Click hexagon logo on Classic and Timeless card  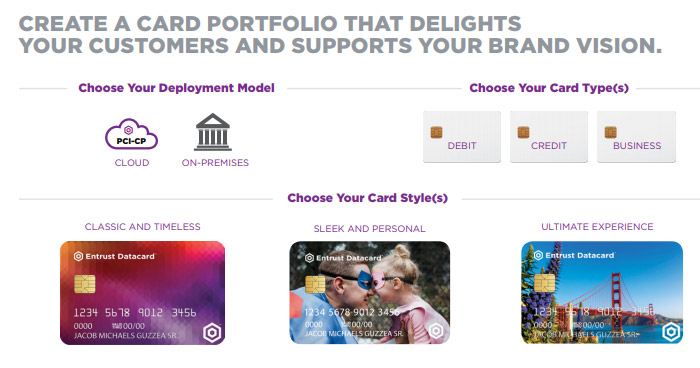[x=212, y=333]
